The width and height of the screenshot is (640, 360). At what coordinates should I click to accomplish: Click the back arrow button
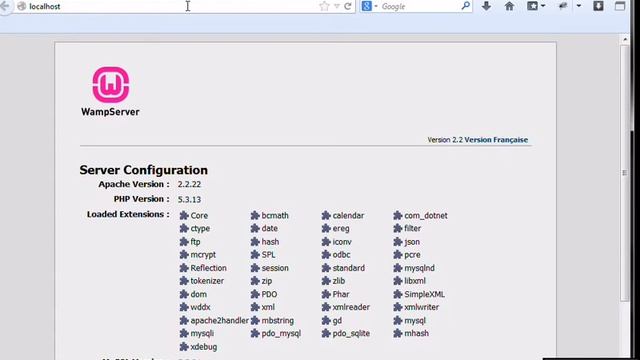pyautogui.click(x=5, y=6)
